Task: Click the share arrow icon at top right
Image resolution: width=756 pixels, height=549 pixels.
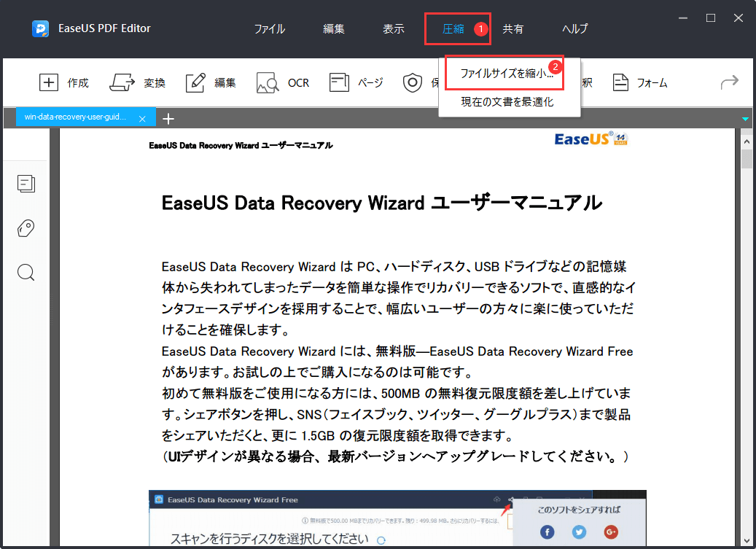Action: 728,82
